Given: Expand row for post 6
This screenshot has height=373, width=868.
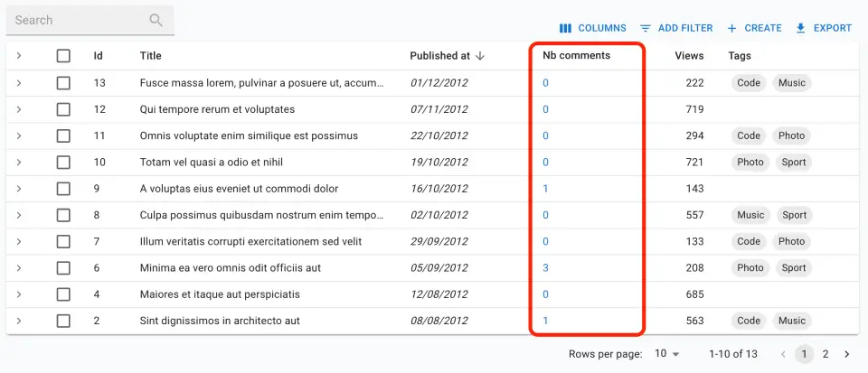Looking at the screenshot, I should pyautogui.click(x=19, y=268).
